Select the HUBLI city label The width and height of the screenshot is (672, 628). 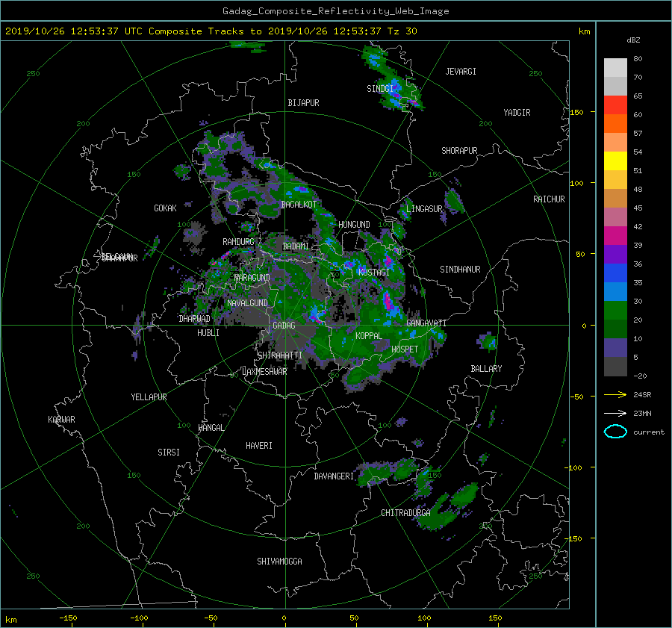point(208,332)
